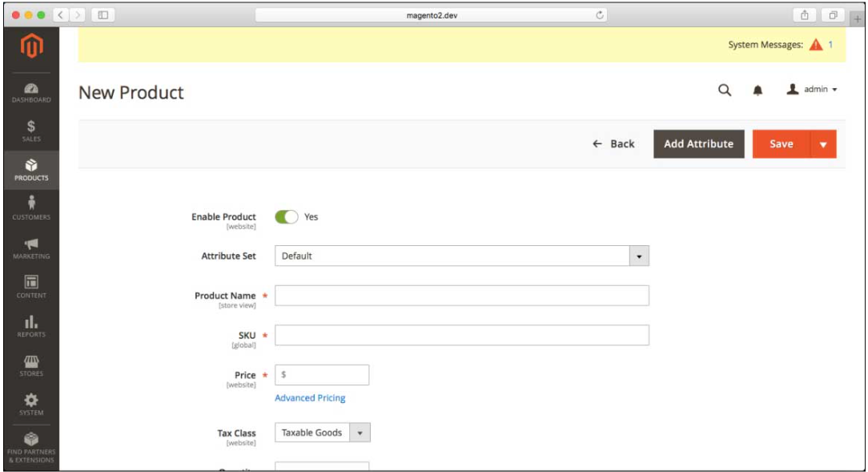Toggle the Enable Product switch

[286, 217]
